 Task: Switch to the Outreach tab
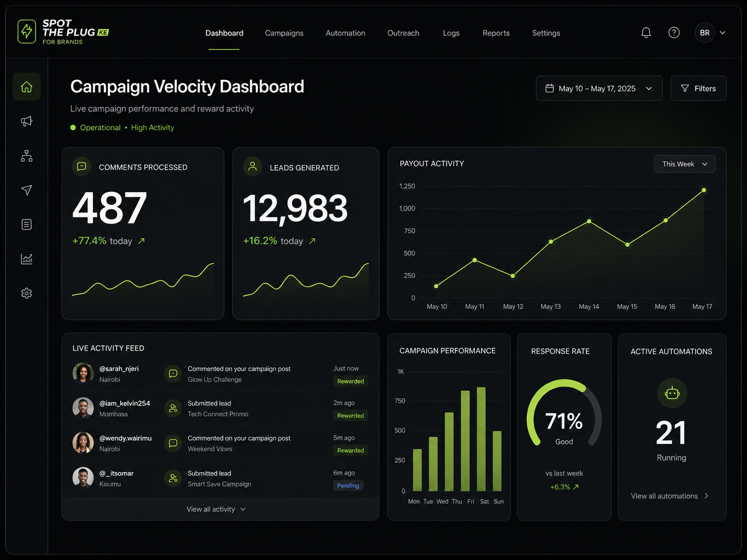coord(403,33)
